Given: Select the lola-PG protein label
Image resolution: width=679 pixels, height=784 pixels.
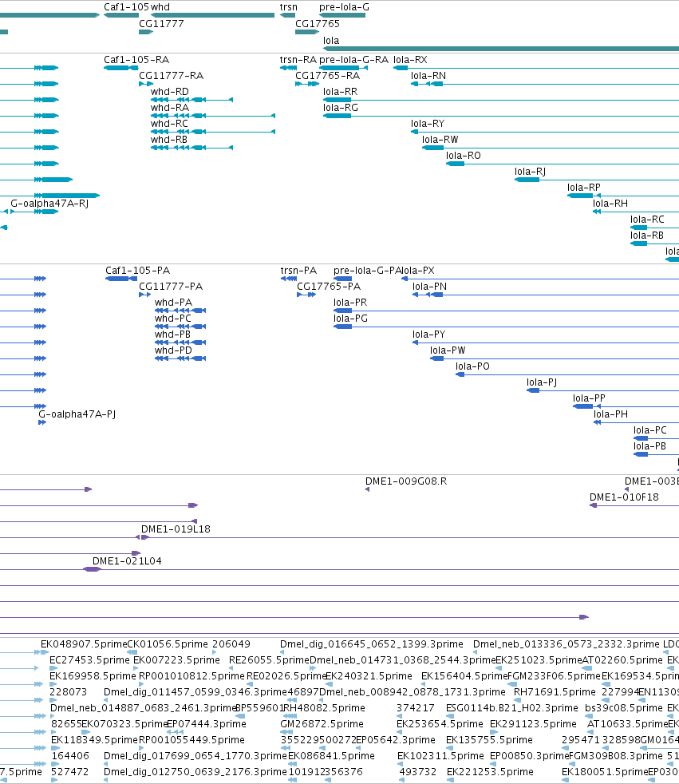Looking at the screenshot, I should [351, 319].
